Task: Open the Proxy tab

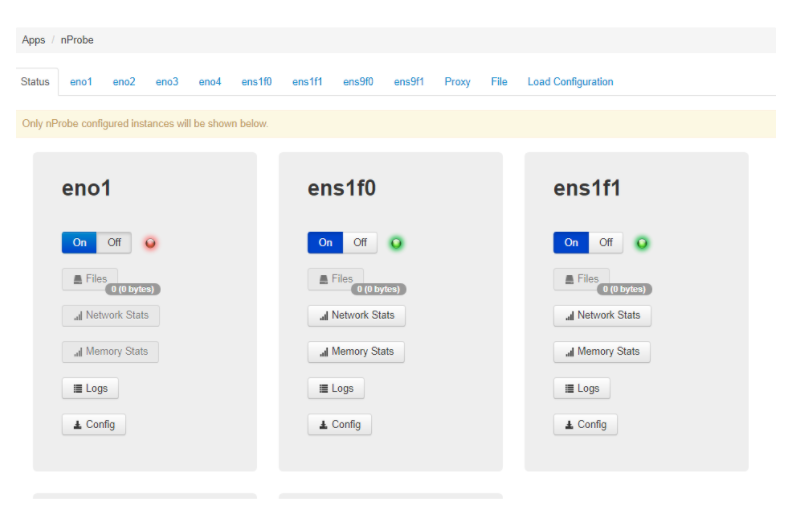Action: click(x=457, y=82)
